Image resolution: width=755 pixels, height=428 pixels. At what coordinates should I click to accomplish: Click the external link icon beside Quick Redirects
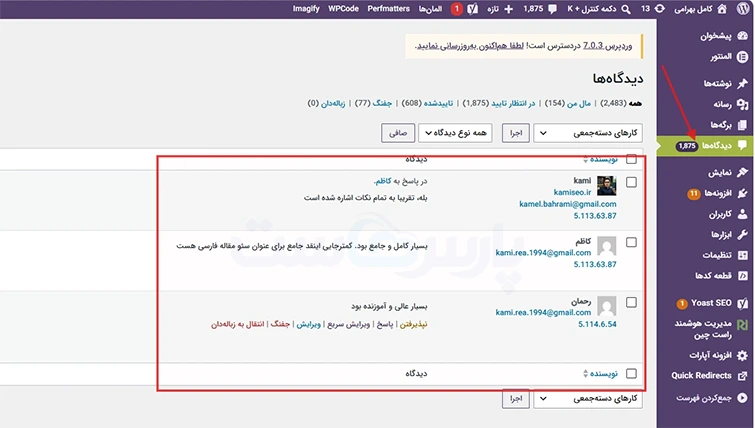click(742, 376)
